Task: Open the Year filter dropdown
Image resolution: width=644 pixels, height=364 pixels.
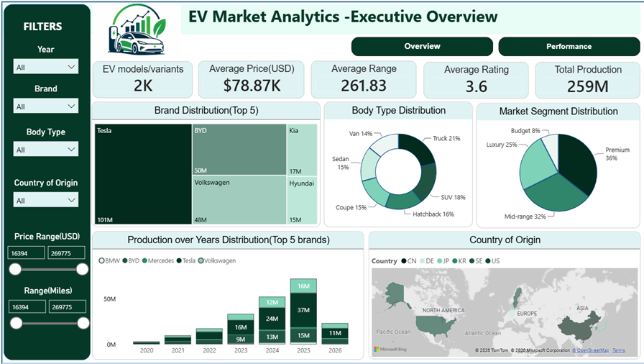Action: tap(45, 67)
